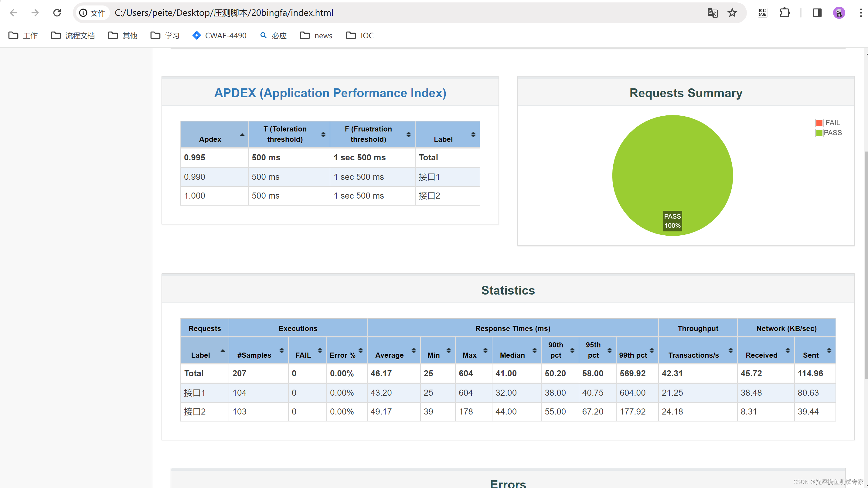
Task: Sort APDEX table by Label column
Action: click(448, 134)
